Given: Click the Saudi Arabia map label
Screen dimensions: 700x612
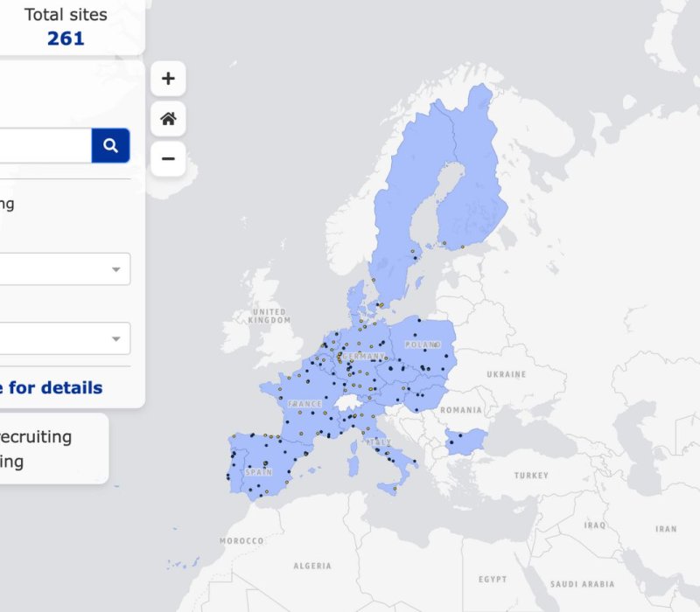Looking at the screenshot, I should (583, 584).
